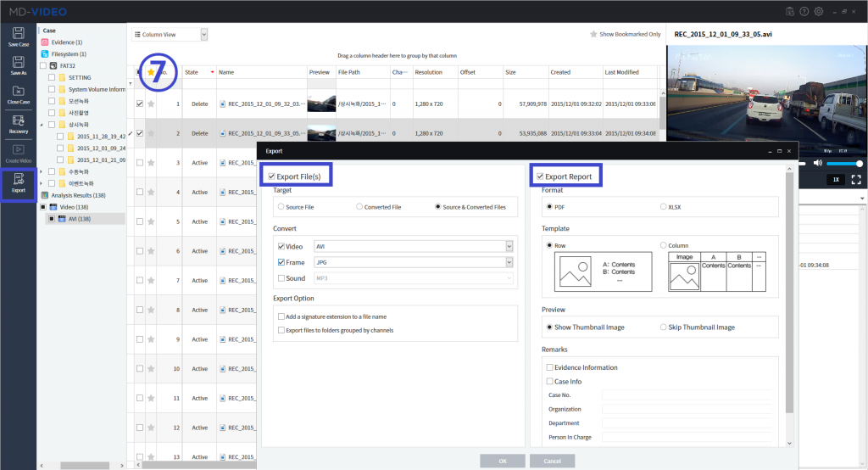Select XLSX report format
Image resolution: width=868 pixels, height=470 pixels.
point(663,207)
